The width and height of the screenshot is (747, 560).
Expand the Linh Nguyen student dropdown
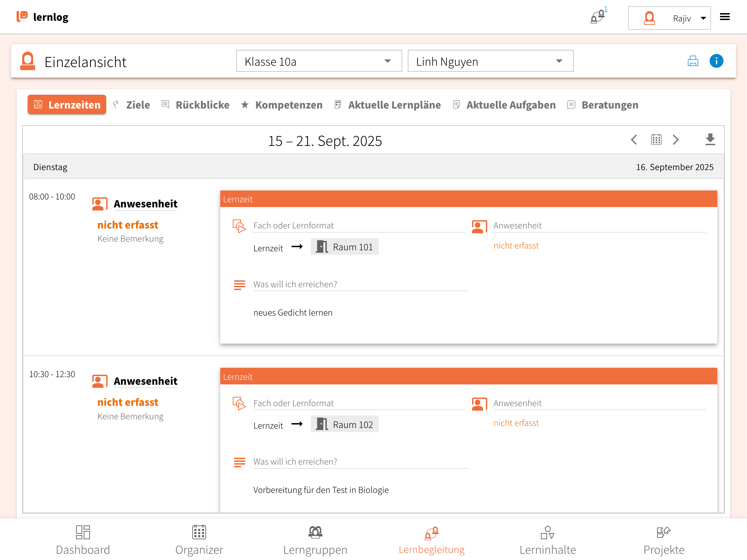tap(490, 61)
